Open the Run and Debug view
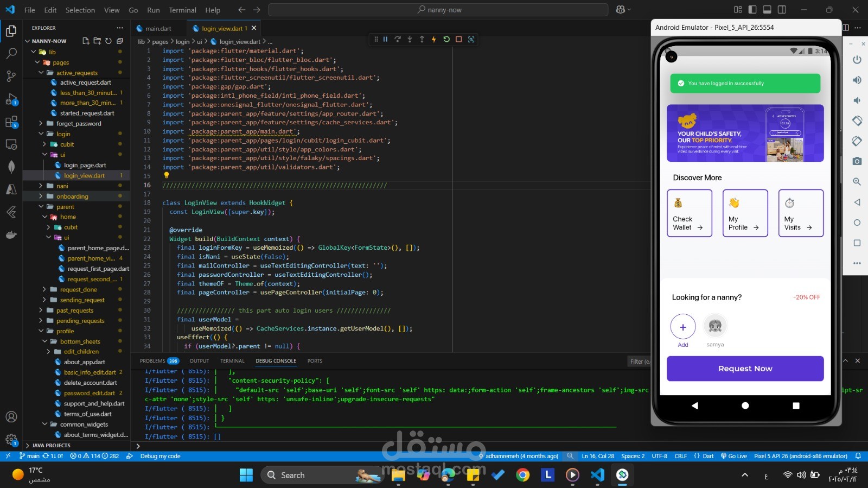This screenshot has height=488, width=868. [x=11, y=99]
